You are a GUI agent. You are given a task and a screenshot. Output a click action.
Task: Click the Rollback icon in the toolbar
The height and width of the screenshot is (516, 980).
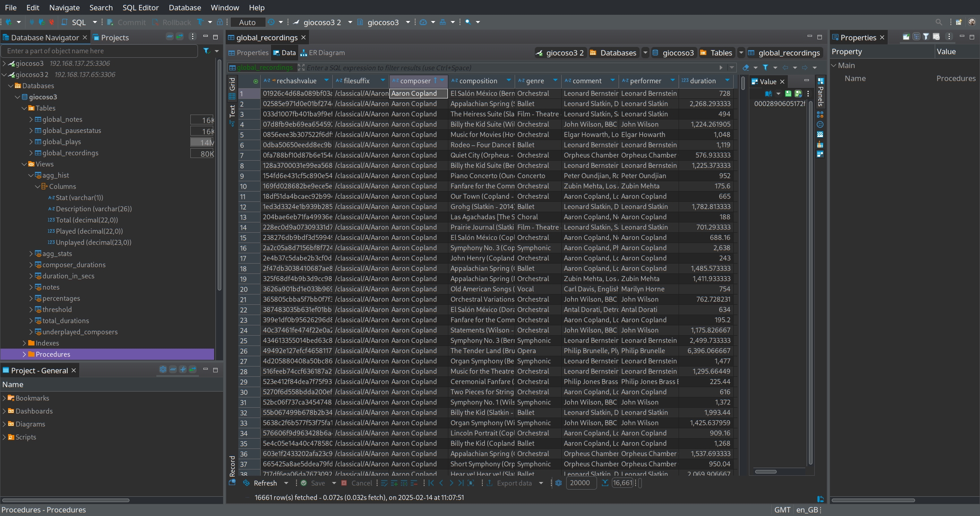click(x=155, y=22)
